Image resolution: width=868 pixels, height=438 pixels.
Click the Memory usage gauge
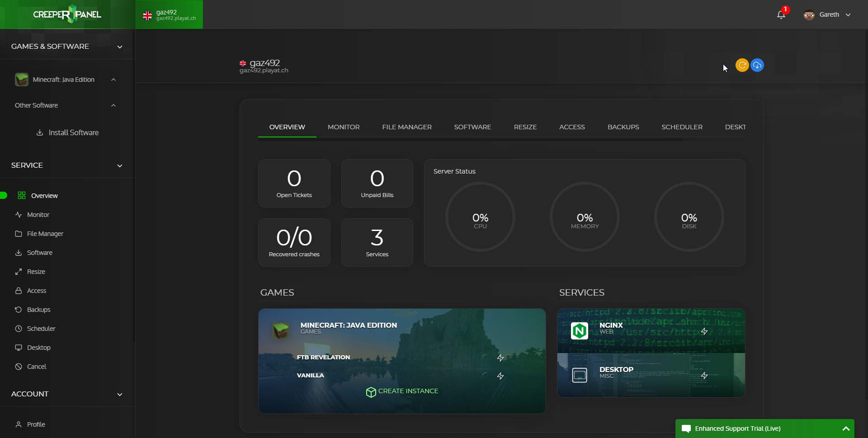(585, 217)
